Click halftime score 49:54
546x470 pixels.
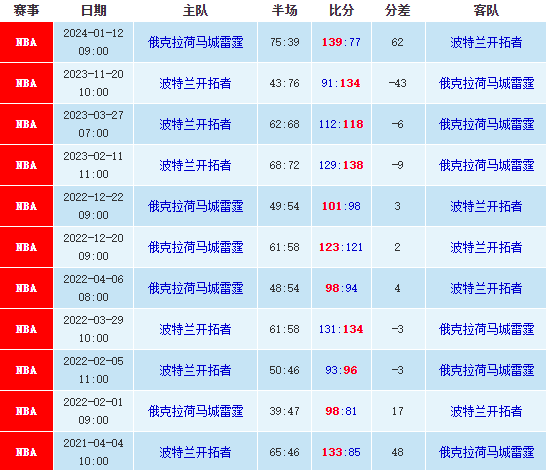(284, 206)
